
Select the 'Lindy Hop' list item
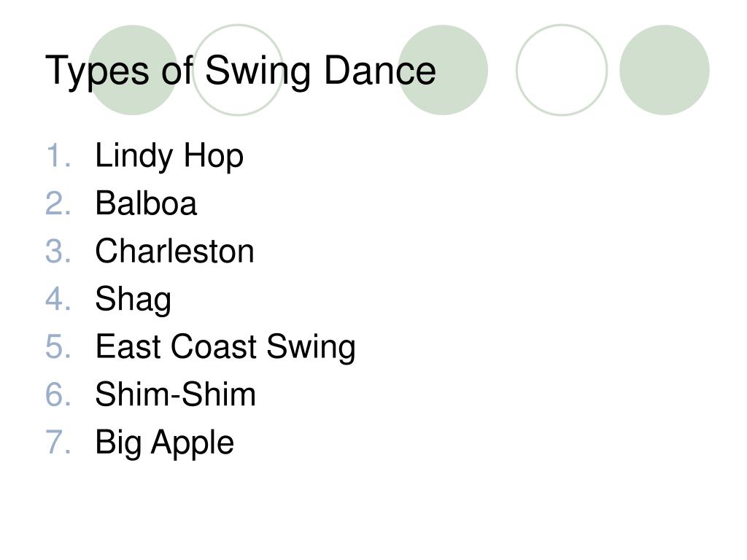coord(169,156)
